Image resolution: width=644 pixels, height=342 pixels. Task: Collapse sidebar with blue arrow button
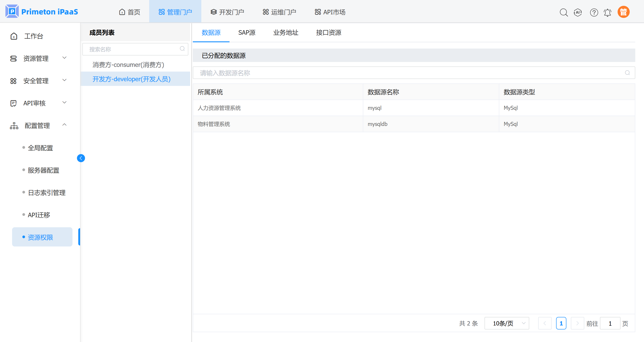[x=81, y=158]
